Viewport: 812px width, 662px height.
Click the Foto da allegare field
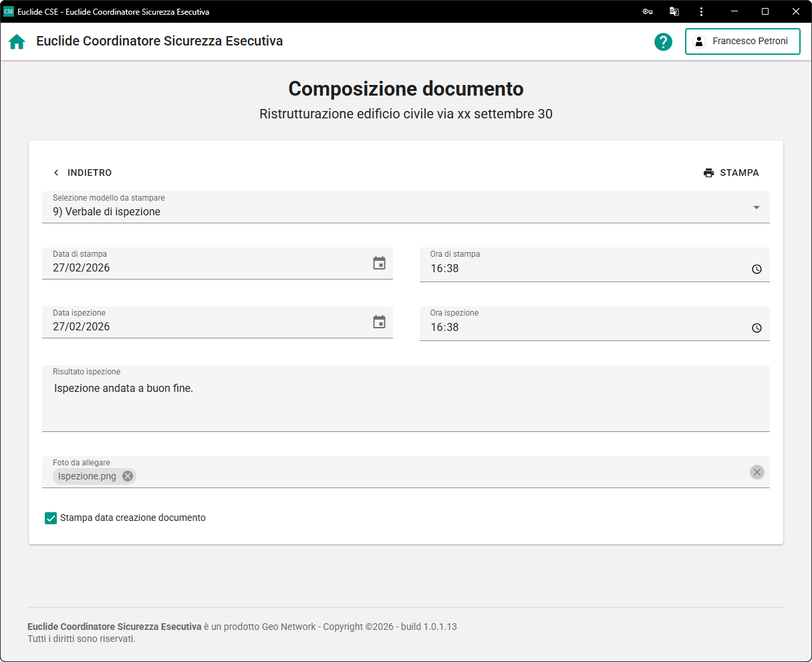point(434,476)
